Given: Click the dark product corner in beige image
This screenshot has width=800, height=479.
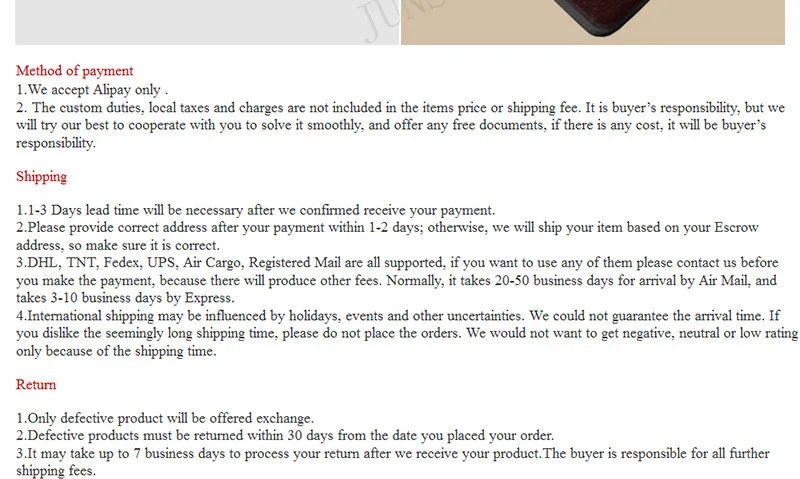Looking at the screenshot, I should [x=602, y=15].
